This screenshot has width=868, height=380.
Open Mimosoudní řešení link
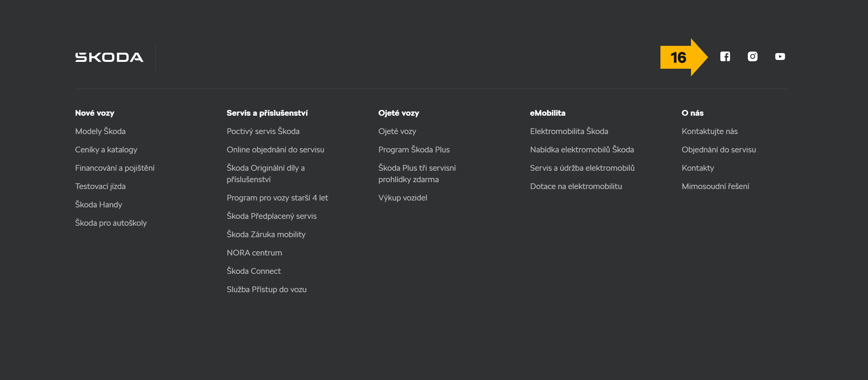[715, 186]
